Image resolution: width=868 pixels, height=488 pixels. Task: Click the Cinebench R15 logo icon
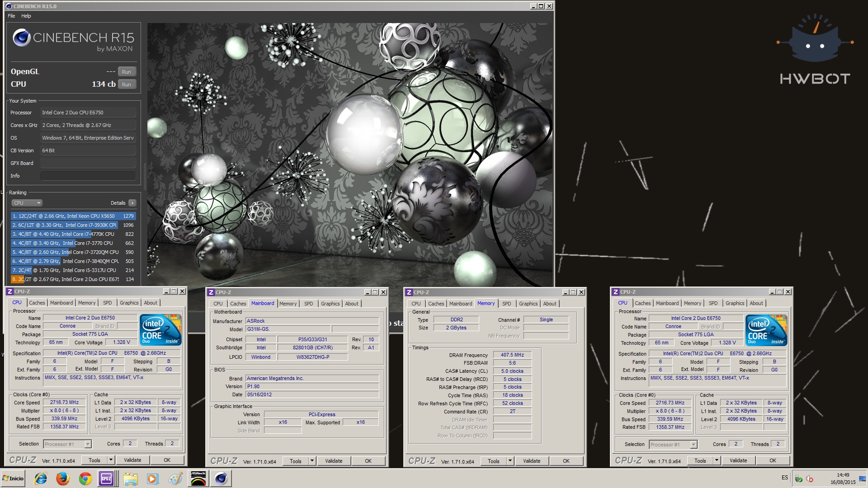[x=21, y=38]
